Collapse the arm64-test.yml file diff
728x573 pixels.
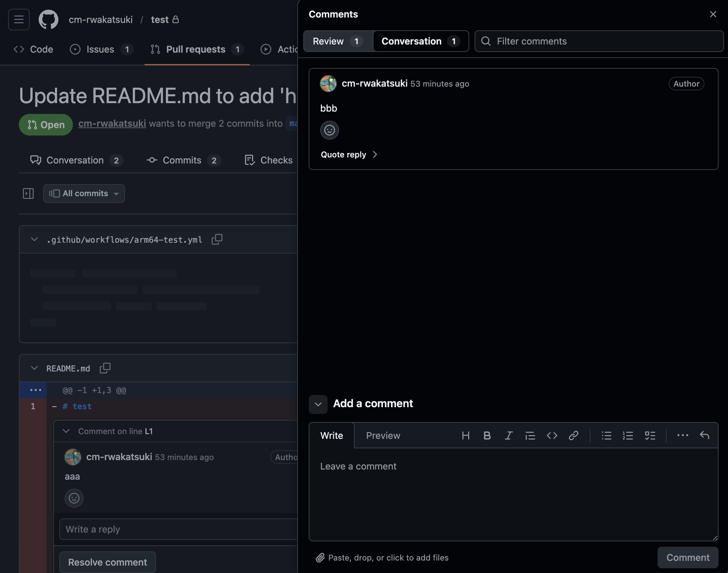34,240
